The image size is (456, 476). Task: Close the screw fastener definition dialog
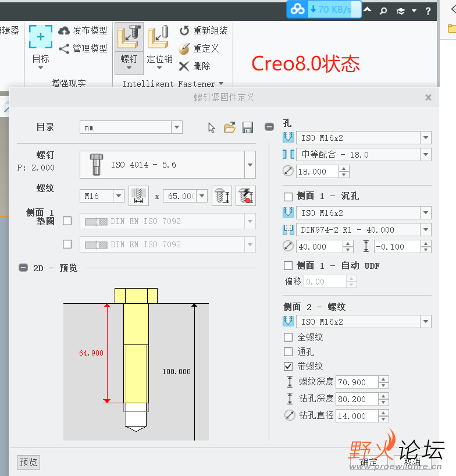click(429, 97)
